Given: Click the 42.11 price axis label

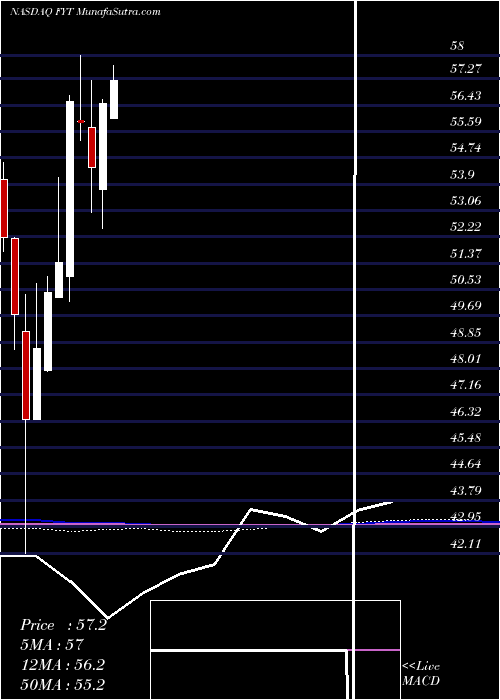Looking at the screenshot, I should 466,543.
